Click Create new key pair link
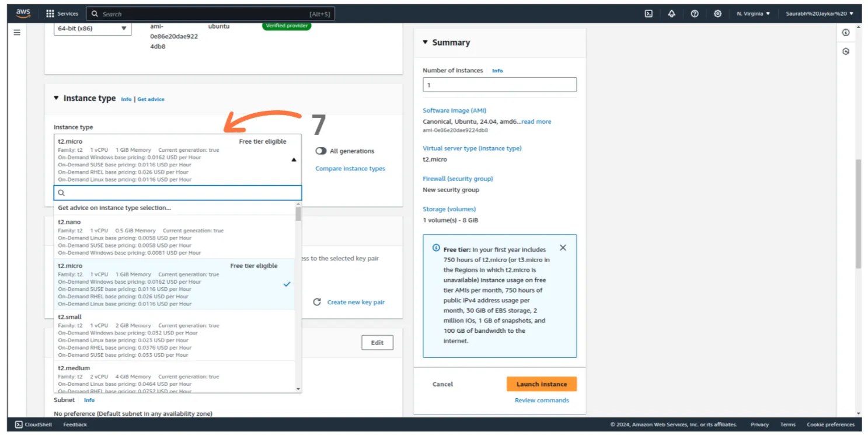The image size is (868, 435). (355, 302)
